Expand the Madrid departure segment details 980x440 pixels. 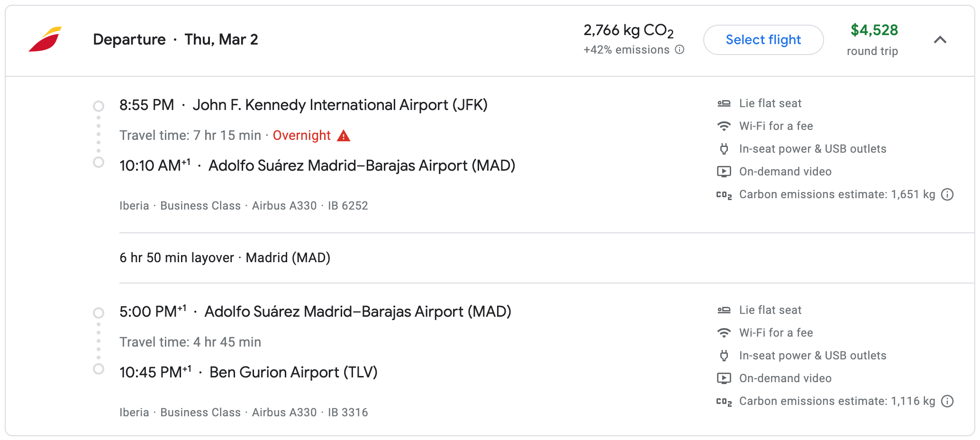pyautogui.click(x=99, y=312)
